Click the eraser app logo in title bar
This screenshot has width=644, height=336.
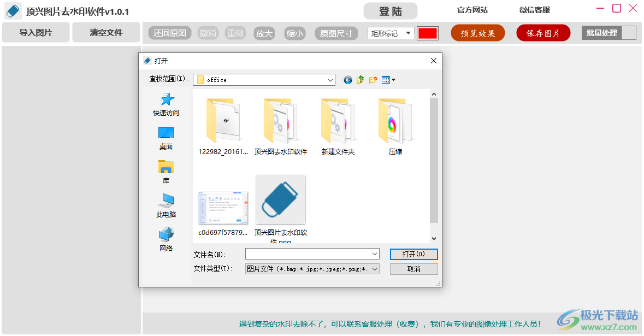13,11
